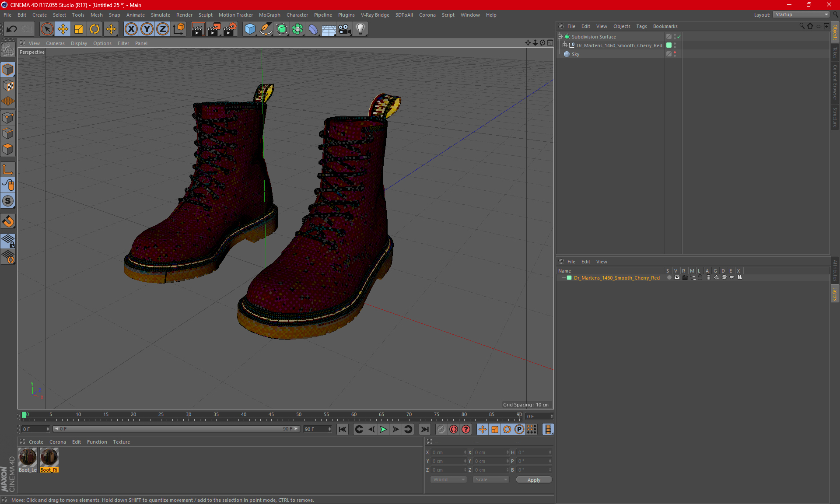Open the Simulate menu

(x=161, y=15)
